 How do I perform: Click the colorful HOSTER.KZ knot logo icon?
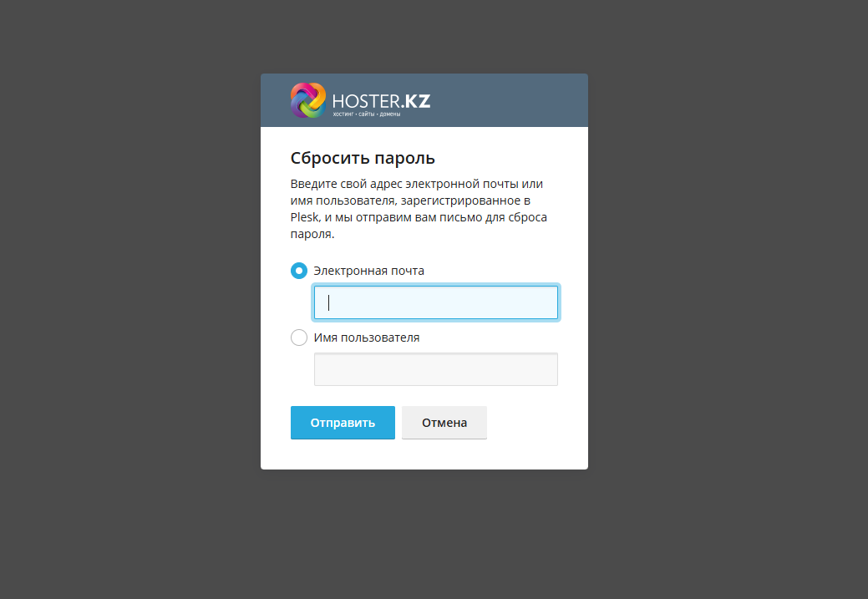point(308,100)
